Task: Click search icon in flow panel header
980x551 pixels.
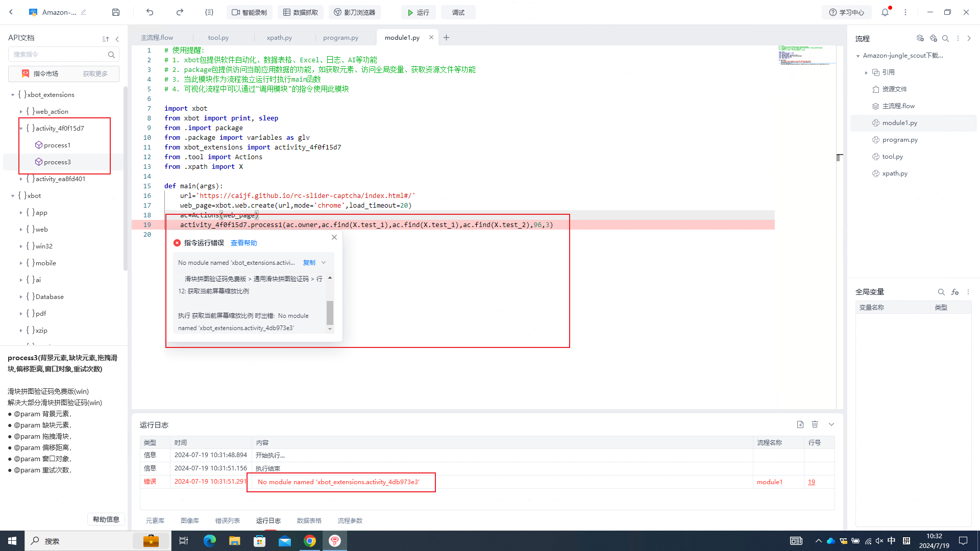Action: (945, 38)
